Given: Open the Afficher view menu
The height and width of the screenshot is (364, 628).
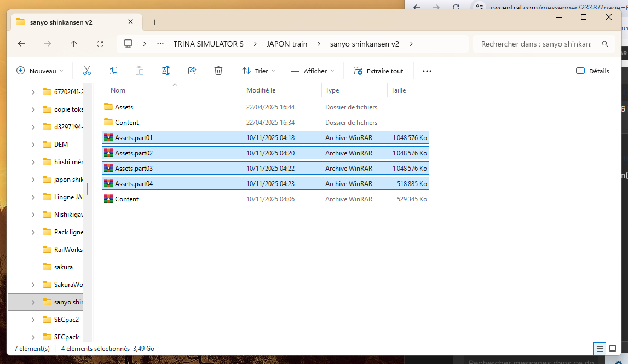Looking at the screenshot, I should [x=313, y=71].
